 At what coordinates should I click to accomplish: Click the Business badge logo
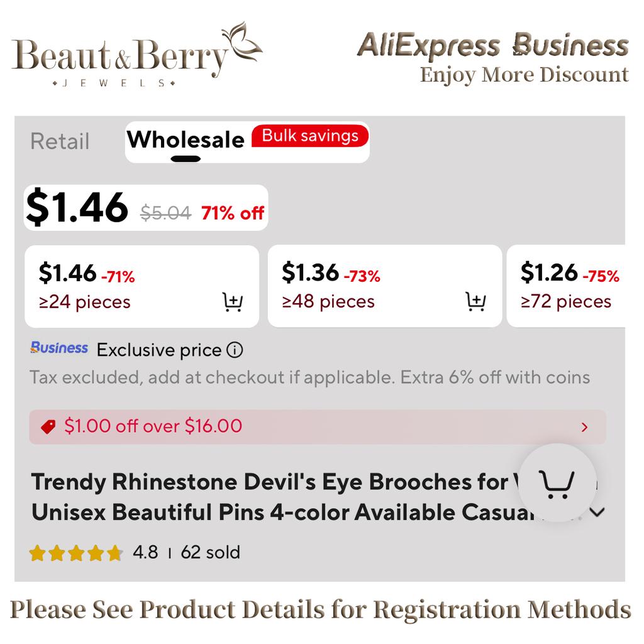59,348
